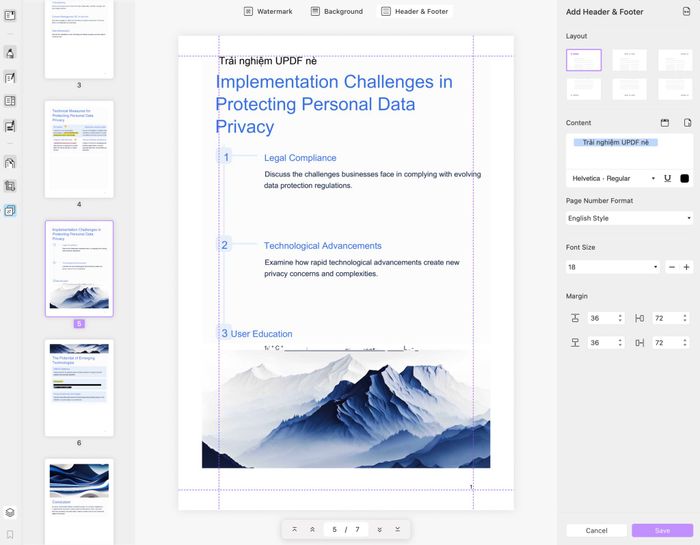Image resolution: width=700 pixels, height=545 pixels.
Task: Go to the first page arrow
Action: [x=295, y=529]
